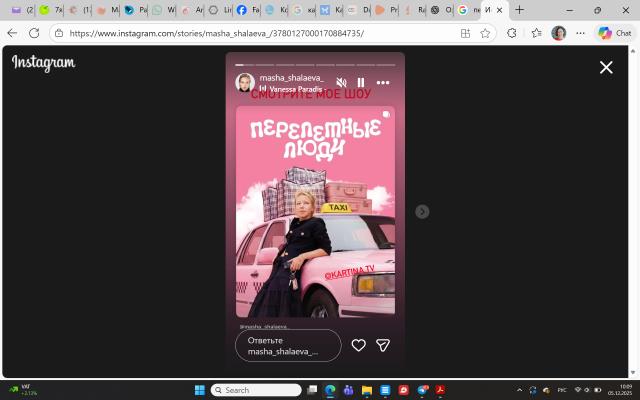Viewport: 640px width, 400px height.
Task: Expand hidden system tray icons chevron
Action: (x=519, y=389)
